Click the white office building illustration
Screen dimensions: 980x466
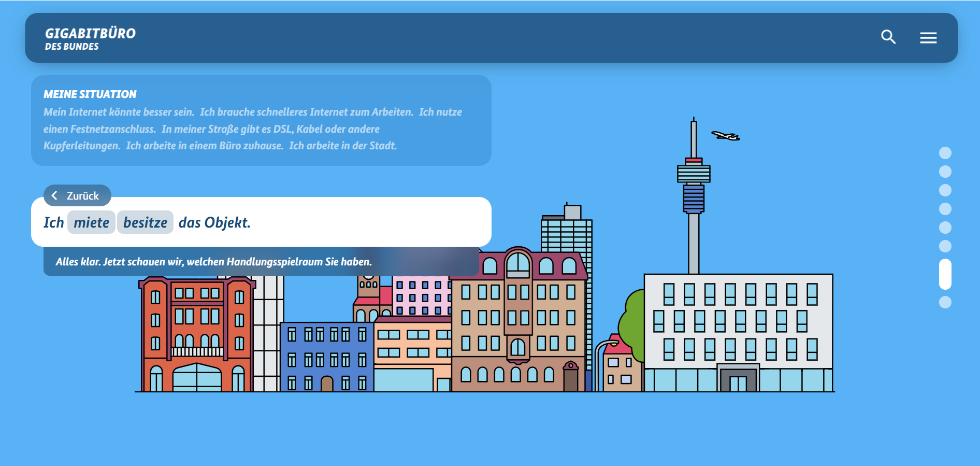[x=738, y=332]
